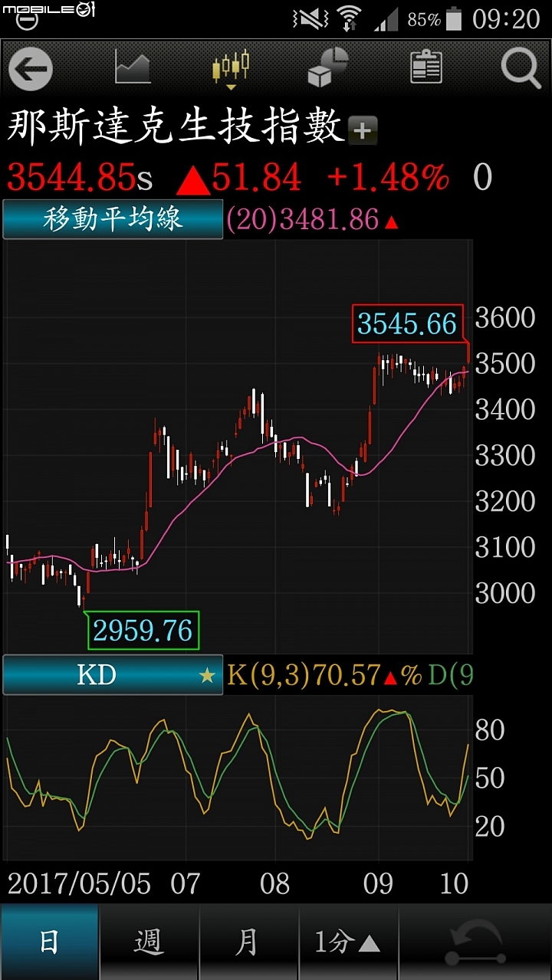Tap the rotate screen icon

coord(476,943)
